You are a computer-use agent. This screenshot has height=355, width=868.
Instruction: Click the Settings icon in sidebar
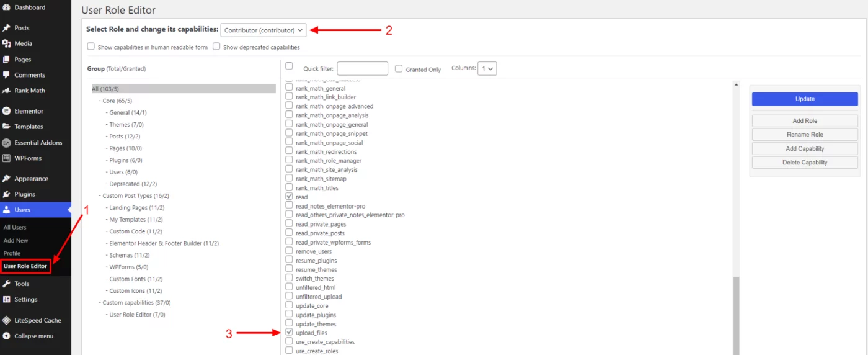click(6, 299)
